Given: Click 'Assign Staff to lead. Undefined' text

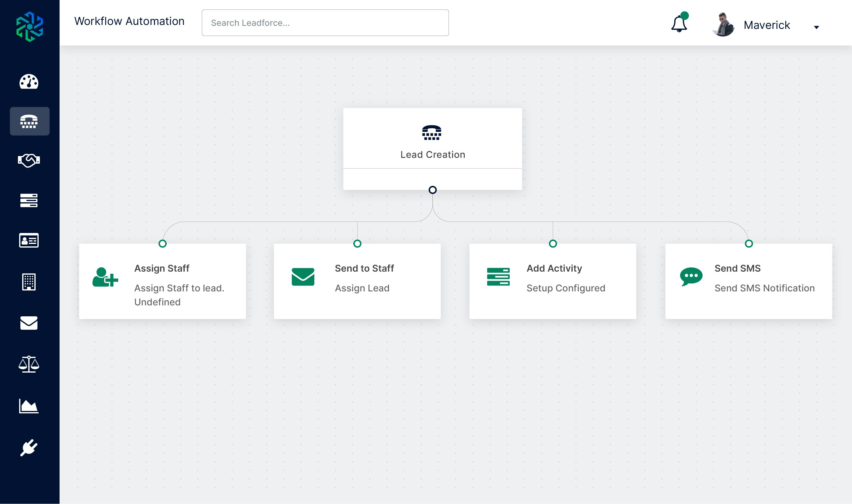Looking at the screenshot, I should coord(179,295).
